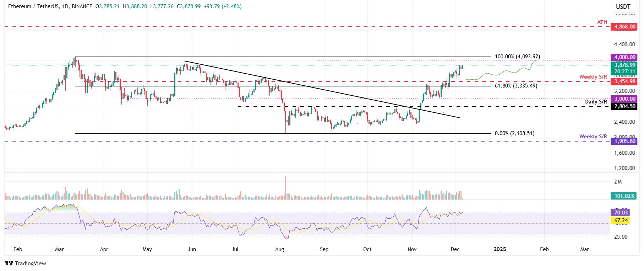Click the tall August volume spike bar

coord(285,187)
